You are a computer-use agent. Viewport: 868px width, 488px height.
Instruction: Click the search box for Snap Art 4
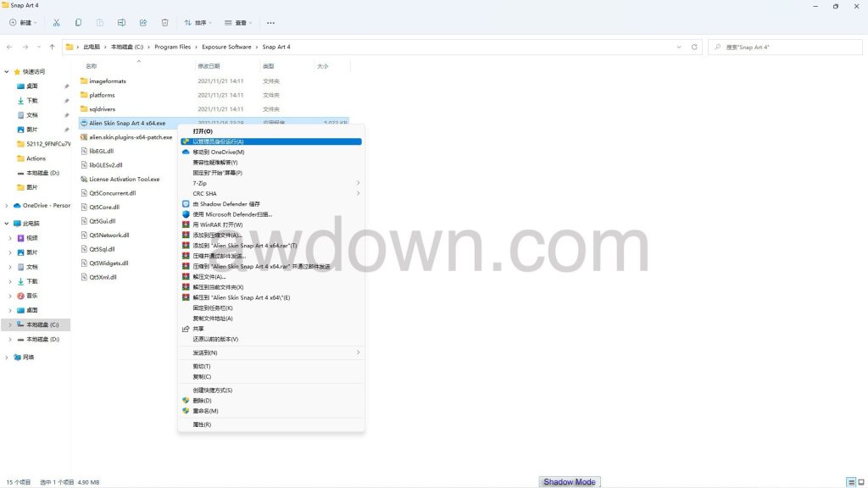784,47
